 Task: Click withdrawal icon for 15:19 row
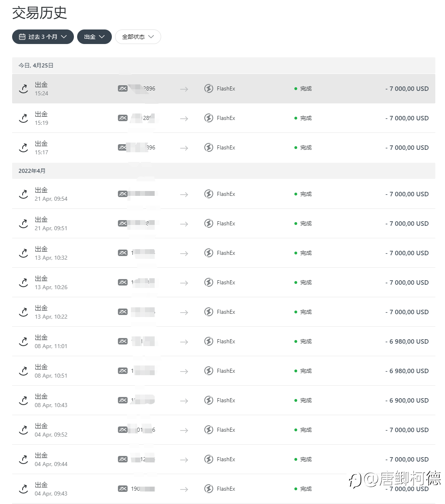[x=23, y=118]
